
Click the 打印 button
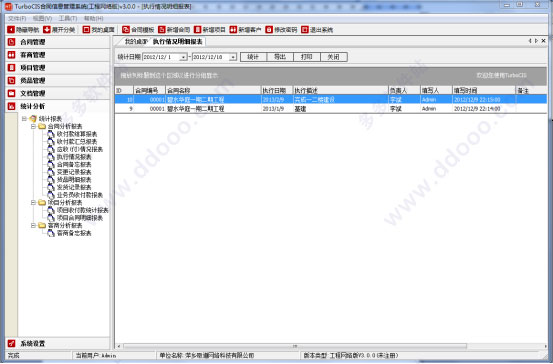(307, 57)
